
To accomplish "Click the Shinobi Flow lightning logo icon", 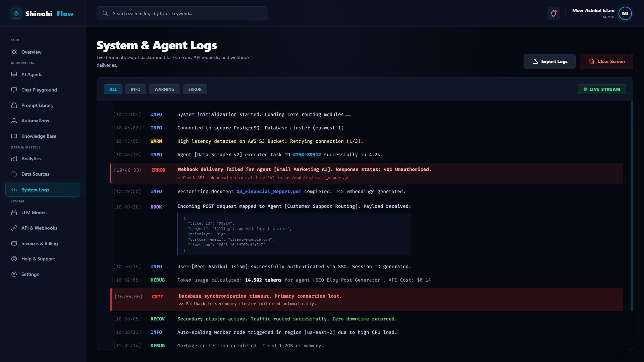I will (x=16, y=13).
